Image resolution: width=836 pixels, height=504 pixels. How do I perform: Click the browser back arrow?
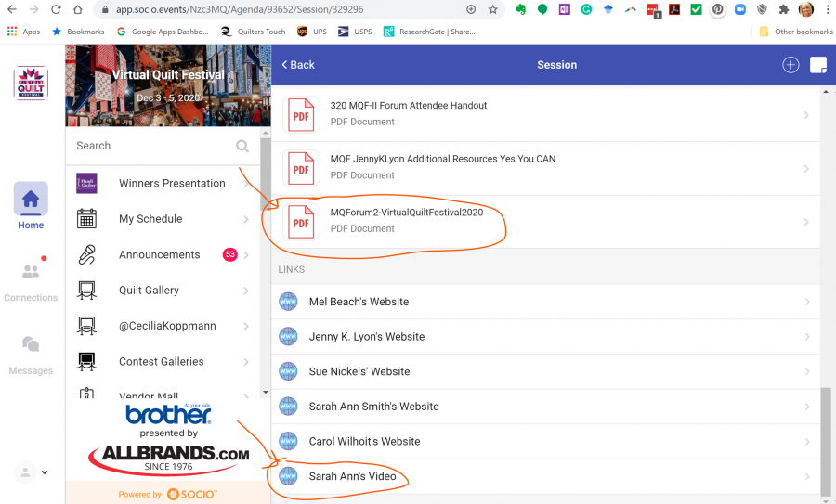(x=12, y=9)
